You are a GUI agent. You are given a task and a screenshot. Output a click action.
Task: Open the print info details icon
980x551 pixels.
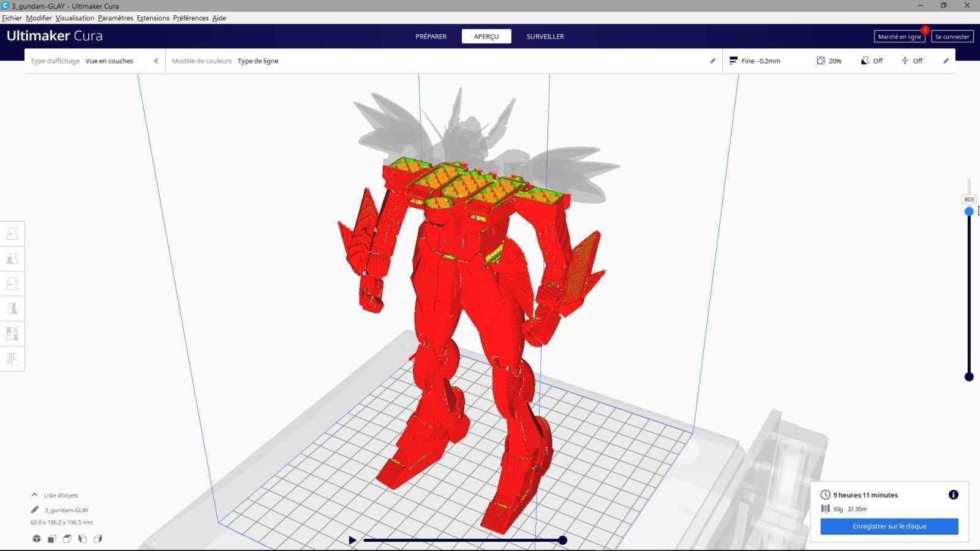pyautogui.click(x=954, y=495)
